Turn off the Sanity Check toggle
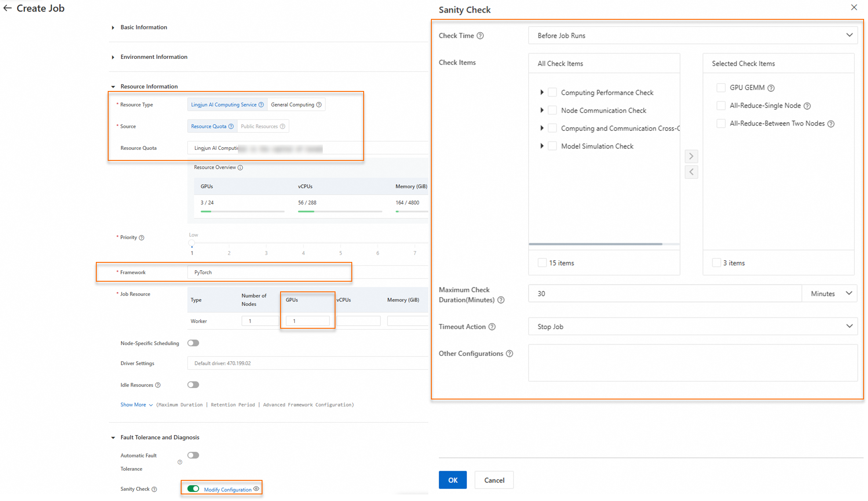Image resolution: width=868 pixels, height=501 pixels. (x=193, y=489)
